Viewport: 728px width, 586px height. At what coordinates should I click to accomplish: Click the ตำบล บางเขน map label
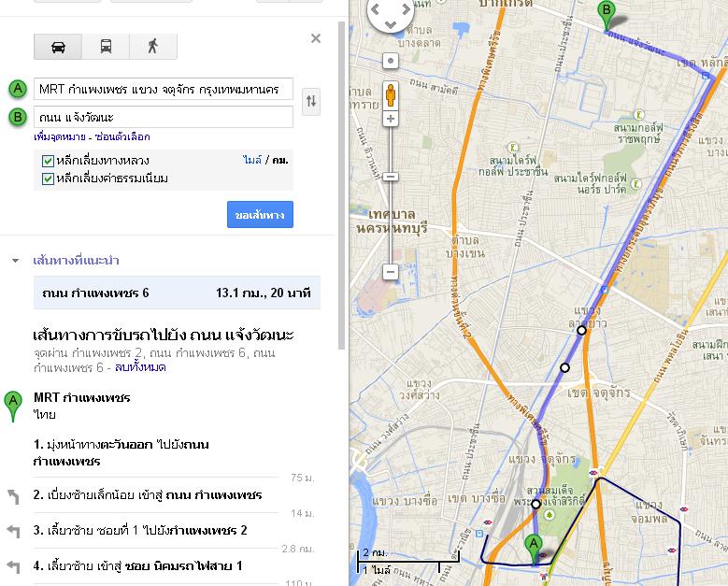(x=465, y=247)
